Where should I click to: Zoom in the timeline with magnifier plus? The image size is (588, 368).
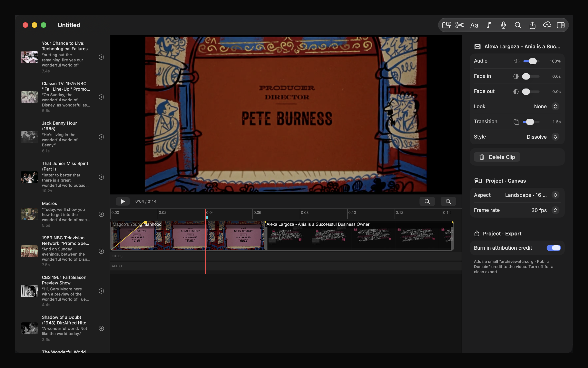pos(448,201)
